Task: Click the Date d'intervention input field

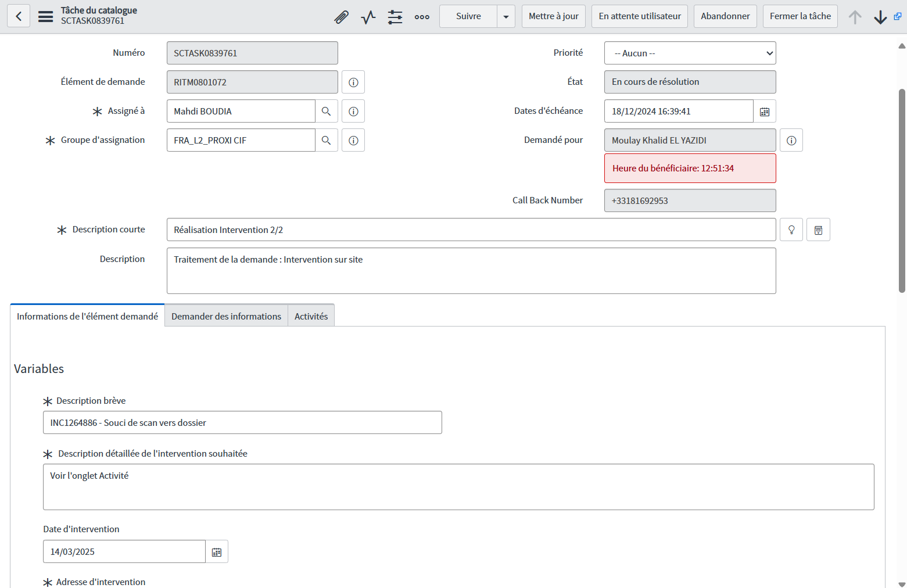Action: pyautogui.click(x=124, y=551)
